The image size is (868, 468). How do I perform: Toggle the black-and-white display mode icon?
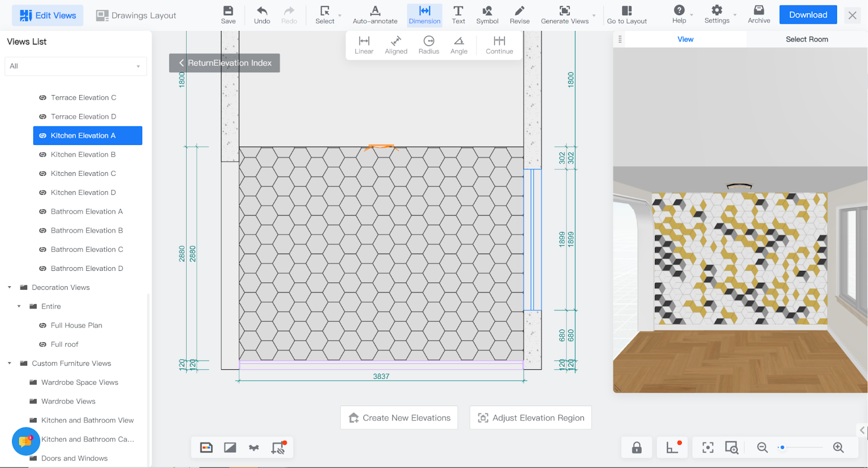(230, 447)
